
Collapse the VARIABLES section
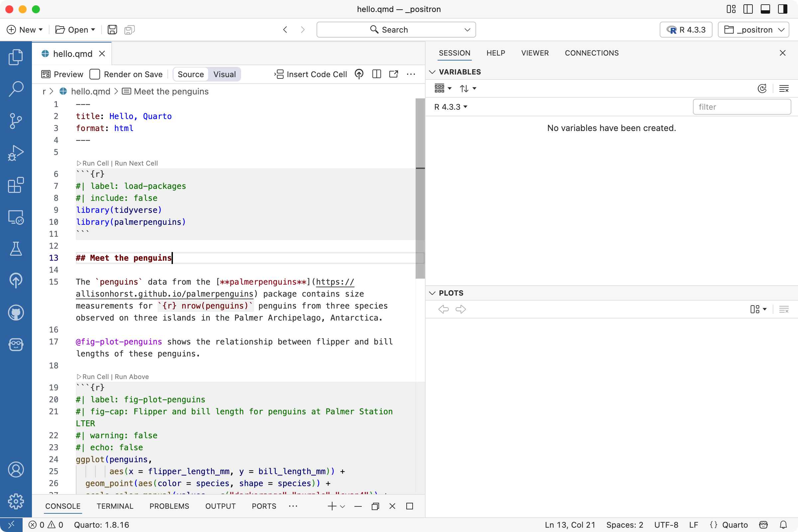432,71
